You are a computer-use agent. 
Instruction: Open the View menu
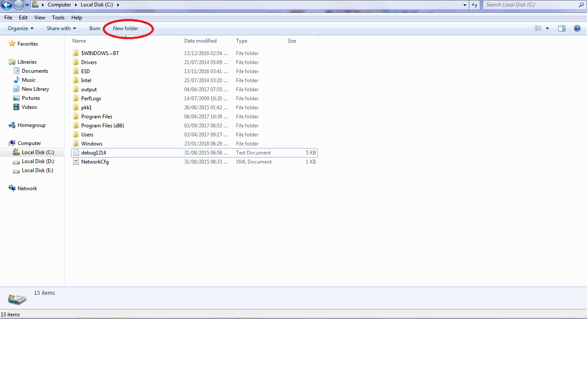(x=40, y=18)
